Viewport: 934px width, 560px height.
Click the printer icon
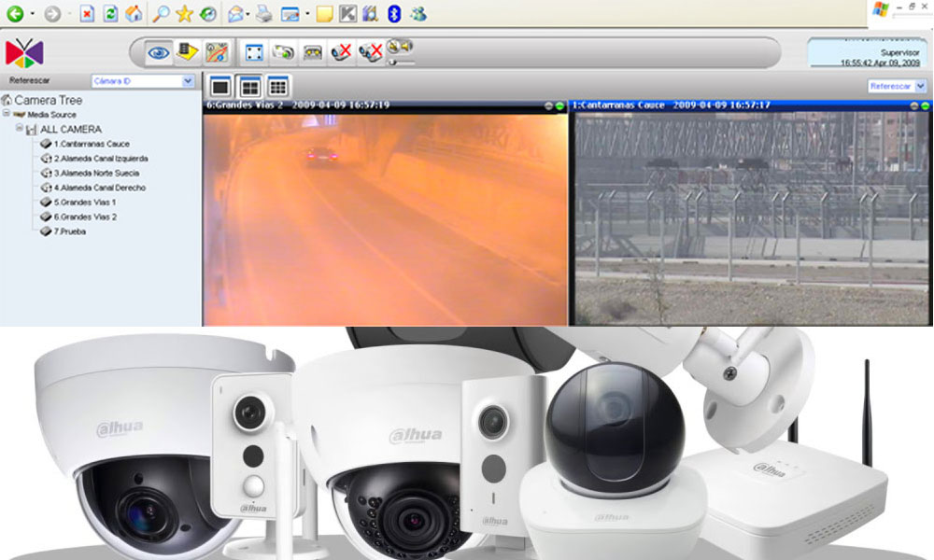pos(264,14)
